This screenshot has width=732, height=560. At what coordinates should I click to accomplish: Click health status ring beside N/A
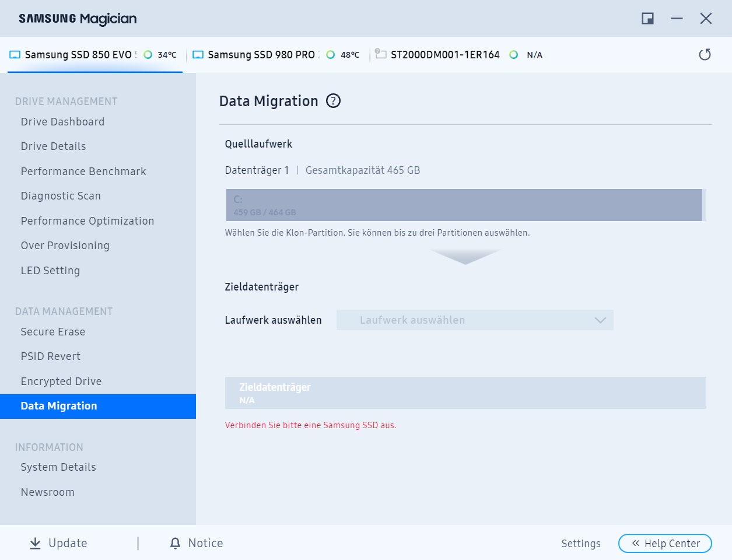click(x=514, y=55)
